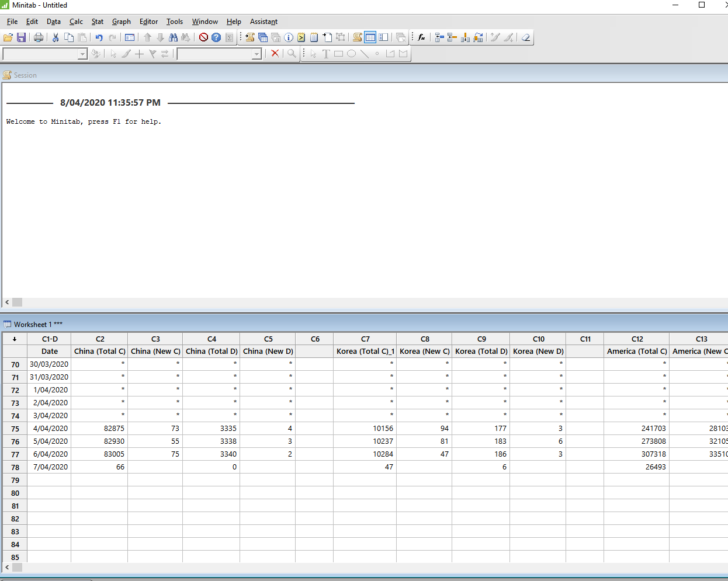
Task: Select the cell containing 82875
Action: tap(99, 429)
